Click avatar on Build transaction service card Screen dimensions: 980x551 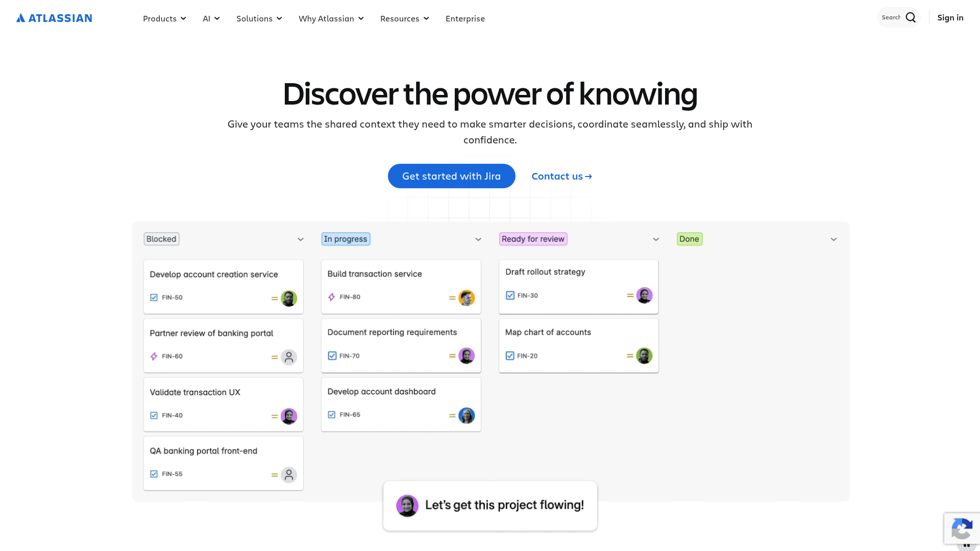coord(467,297)
